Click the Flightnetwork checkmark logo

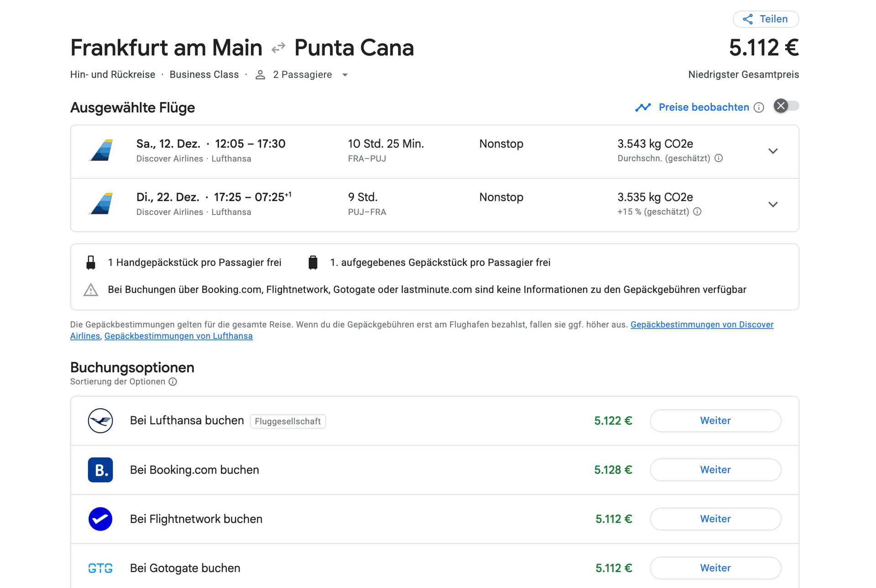pos(100,519)
